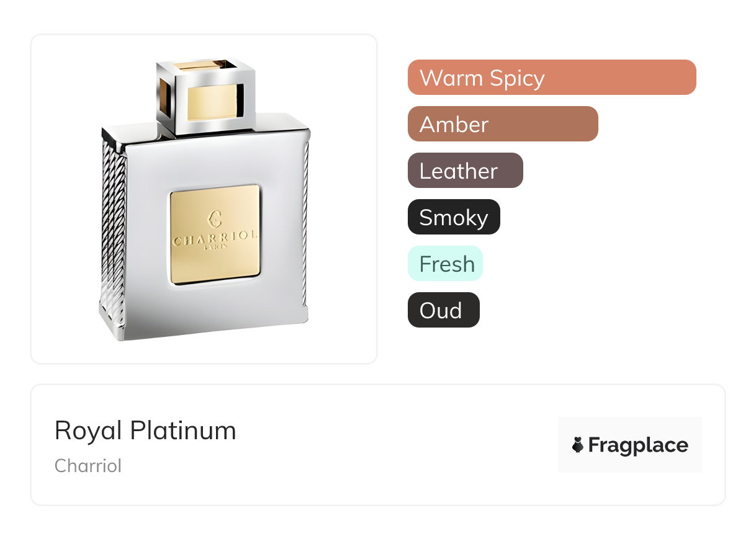
Task: Select the Amber accord bar
Action: tap(502, 124)
